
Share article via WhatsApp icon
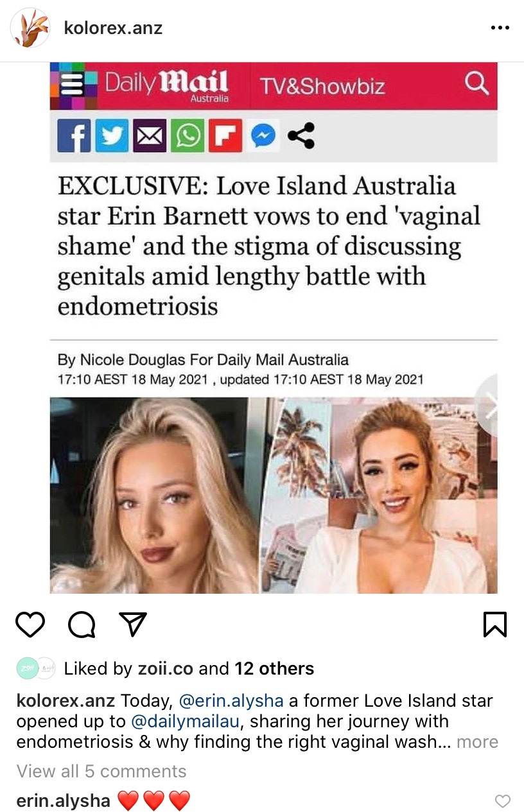coord(188,135)
